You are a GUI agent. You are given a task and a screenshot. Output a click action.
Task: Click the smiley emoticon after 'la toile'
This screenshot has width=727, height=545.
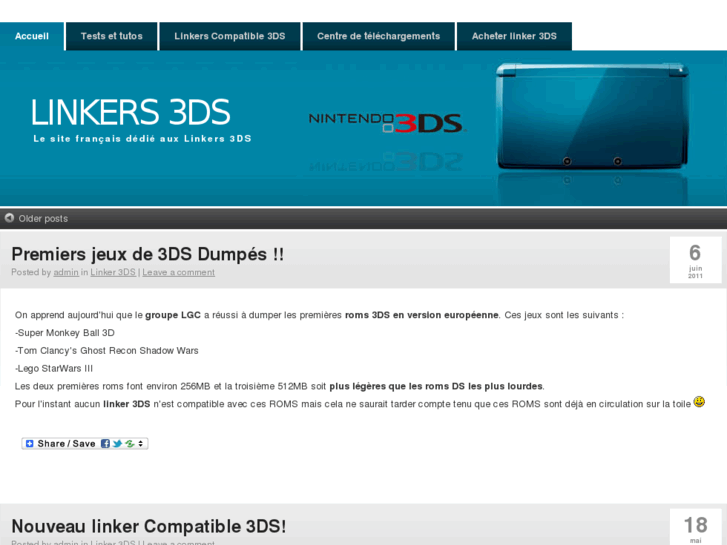click(699, 402)
